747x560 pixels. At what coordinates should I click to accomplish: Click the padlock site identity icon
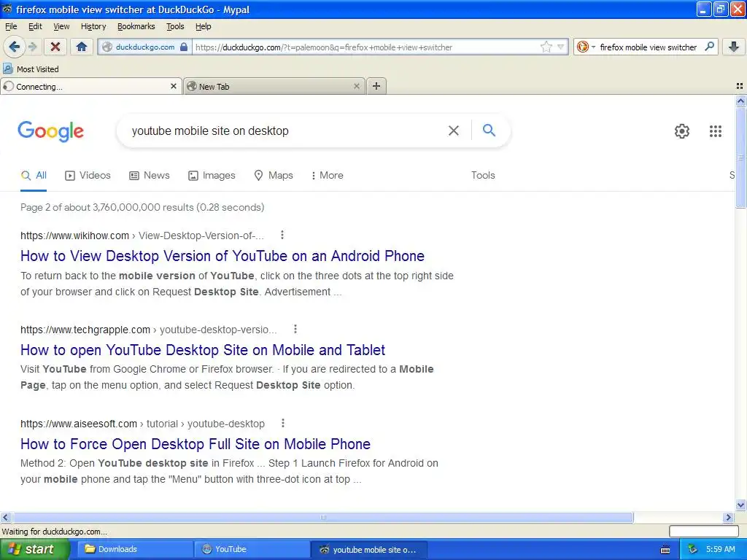[184, 47]
